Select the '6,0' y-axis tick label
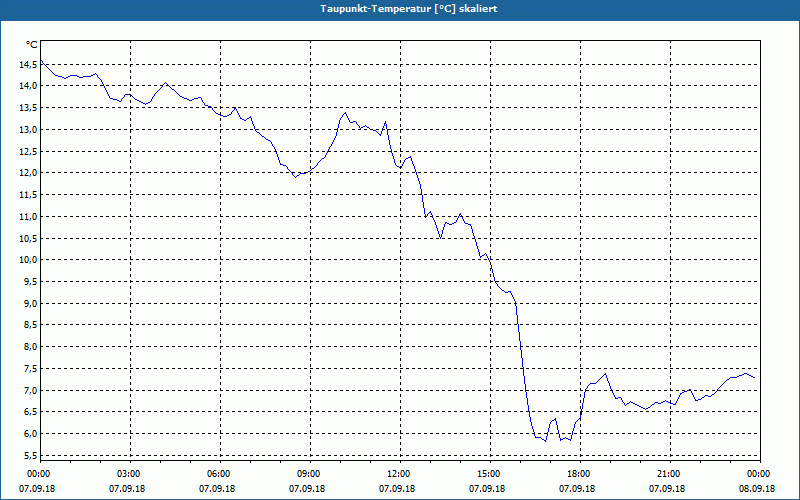 [31, 434]
